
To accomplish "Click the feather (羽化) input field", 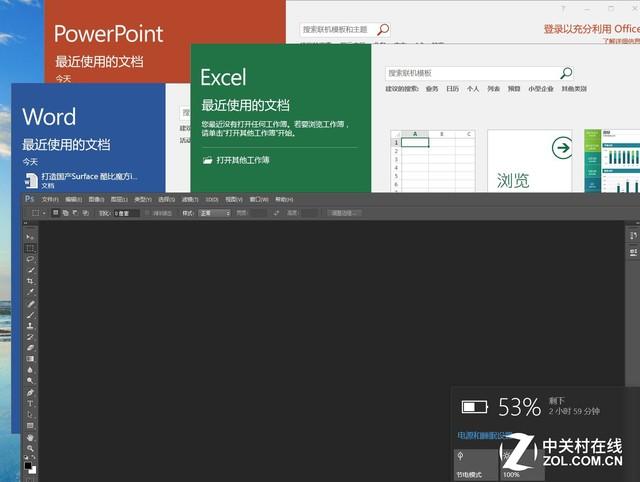I will [126, 213].
